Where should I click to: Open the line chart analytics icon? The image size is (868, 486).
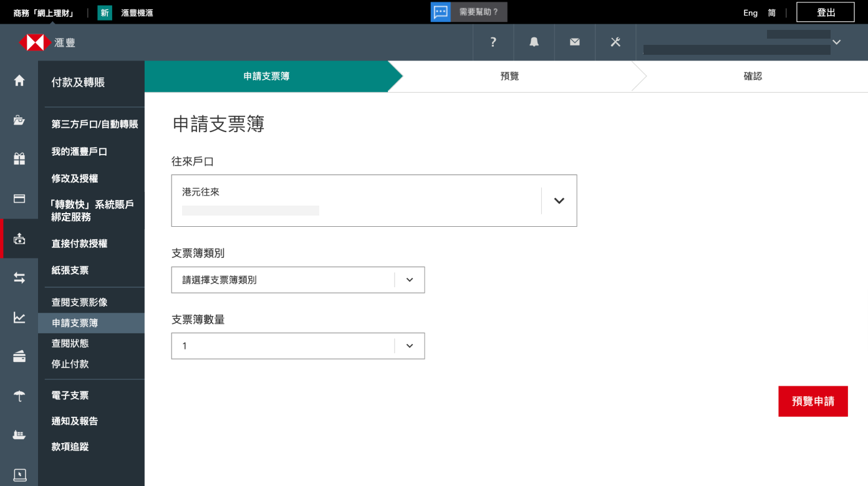19,317
